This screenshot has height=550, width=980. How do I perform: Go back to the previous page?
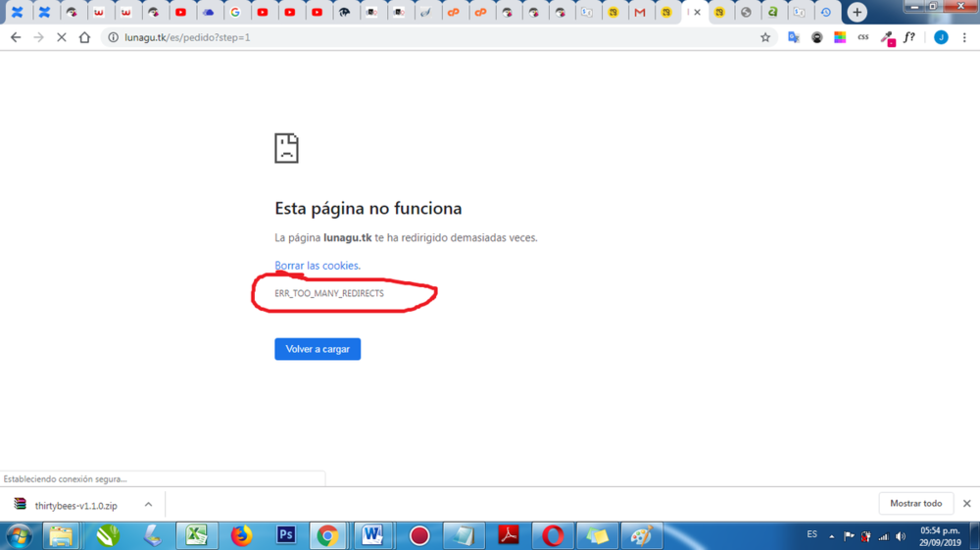(x=16, y=37)
